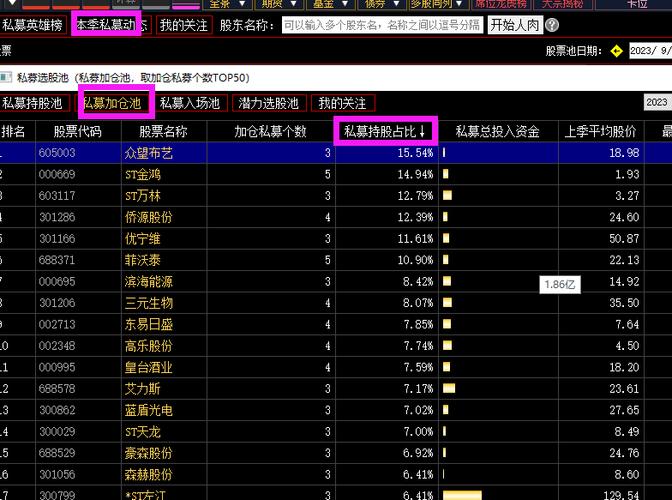This screenshot has height=500, width=672.
Task: Click the 席位龙虎榜 button
Action: pyautogui.click(x=501, y=4)
